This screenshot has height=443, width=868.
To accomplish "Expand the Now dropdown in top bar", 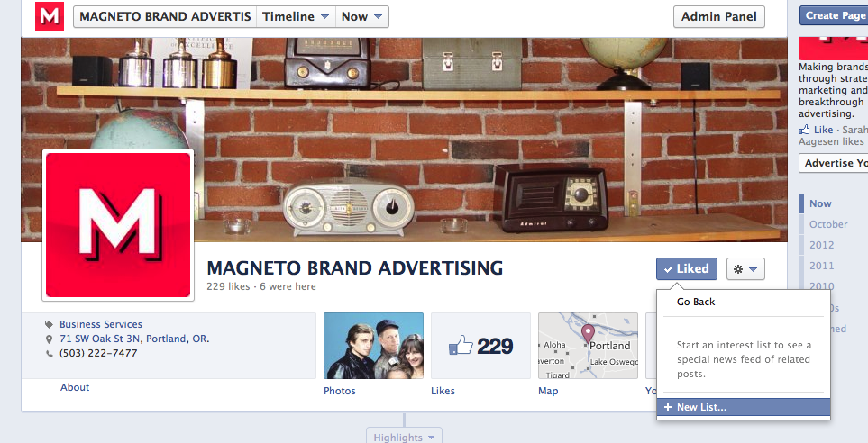I will [x=362, y=16].
